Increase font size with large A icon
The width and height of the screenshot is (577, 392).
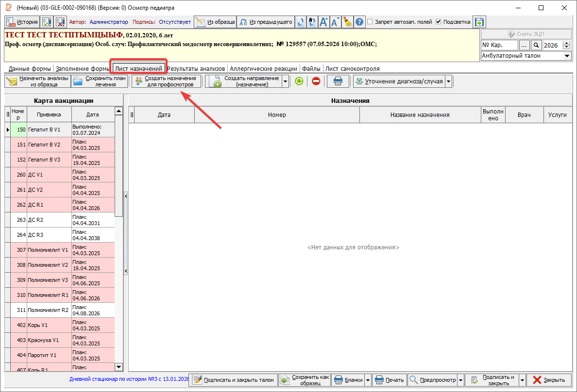pos(323,22)
